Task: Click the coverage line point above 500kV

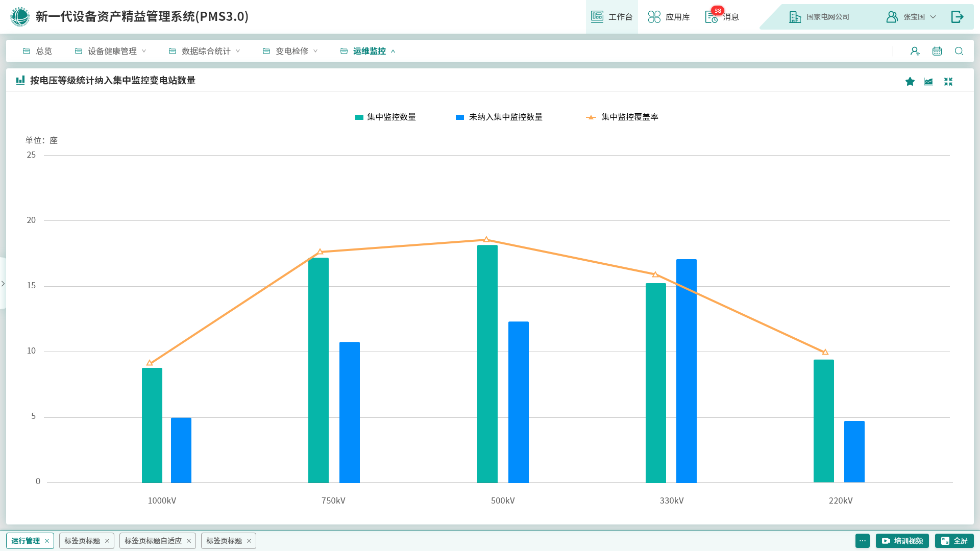Action: click(x=486, y=239)
